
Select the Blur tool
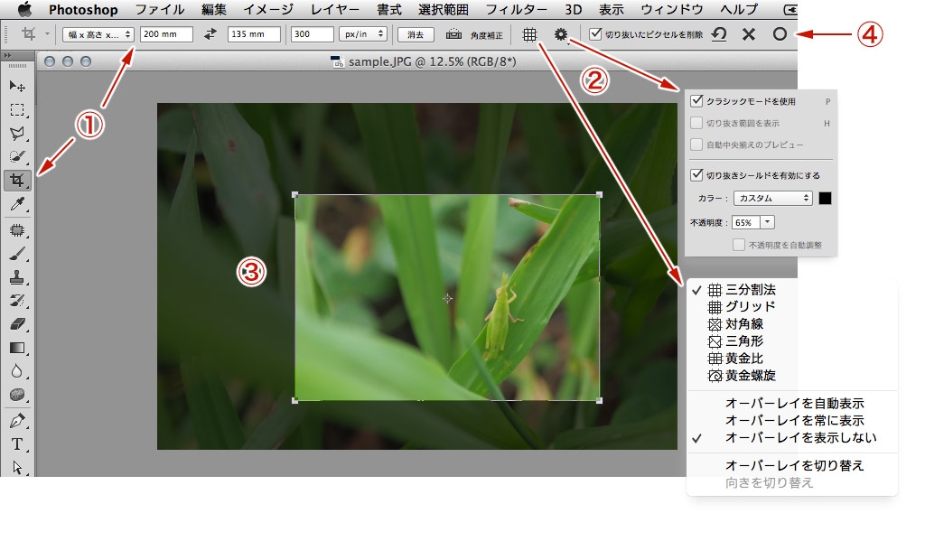click(x=17, y=371)
